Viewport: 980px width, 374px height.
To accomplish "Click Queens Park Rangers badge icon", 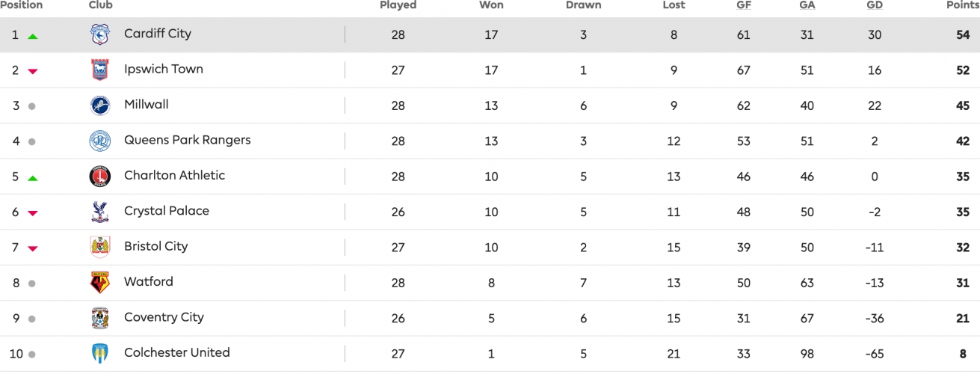I will coord(99,141).
